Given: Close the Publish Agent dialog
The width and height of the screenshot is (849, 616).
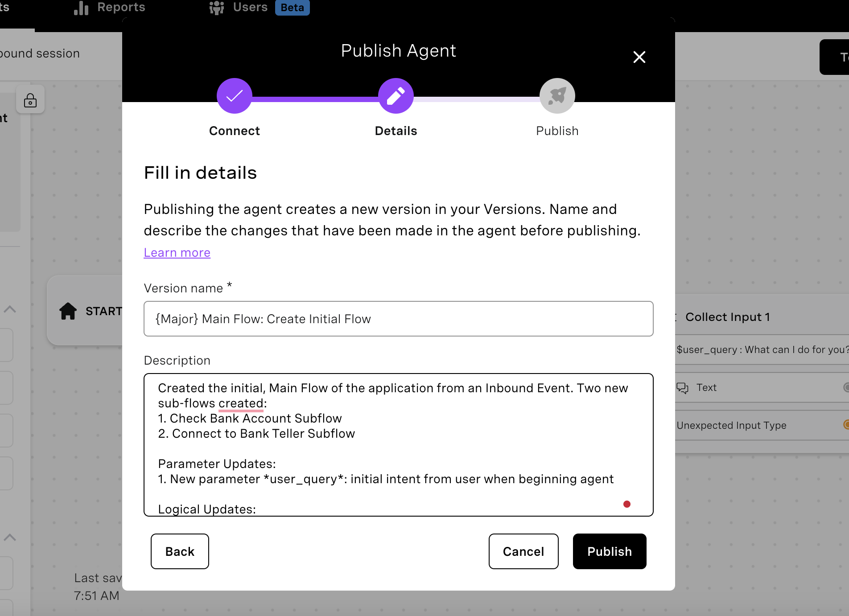Looking at the screenshot, I should pyautogui.click(x=639, y=57).
